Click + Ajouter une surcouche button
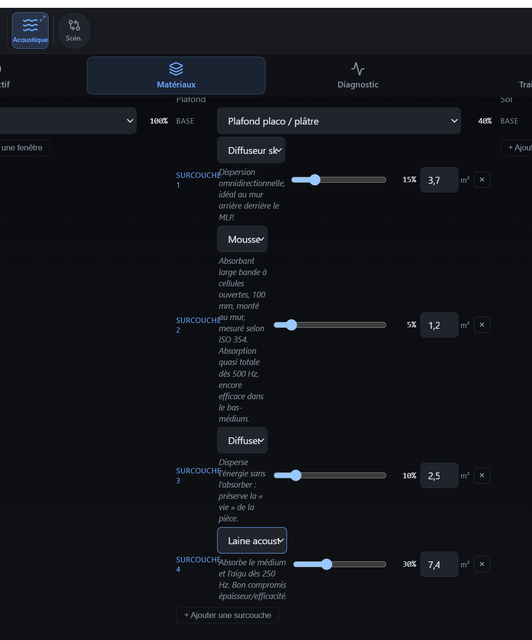532x640 pixels. click(x=227, y=615)
